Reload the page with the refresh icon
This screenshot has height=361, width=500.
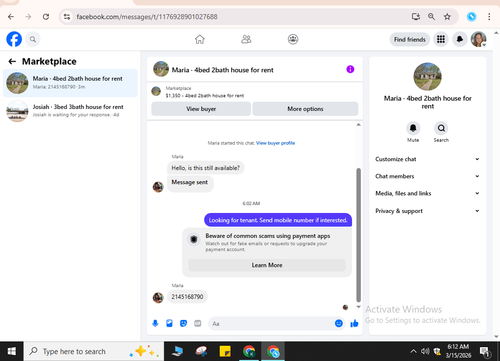[46, 17]
